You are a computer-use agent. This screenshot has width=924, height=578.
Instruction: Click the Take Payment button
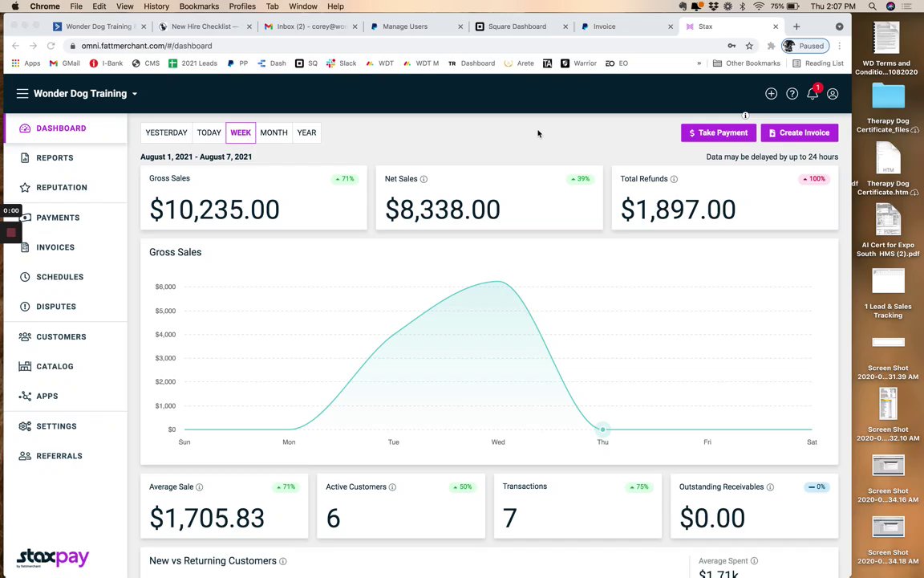click(x=719, y=132)
